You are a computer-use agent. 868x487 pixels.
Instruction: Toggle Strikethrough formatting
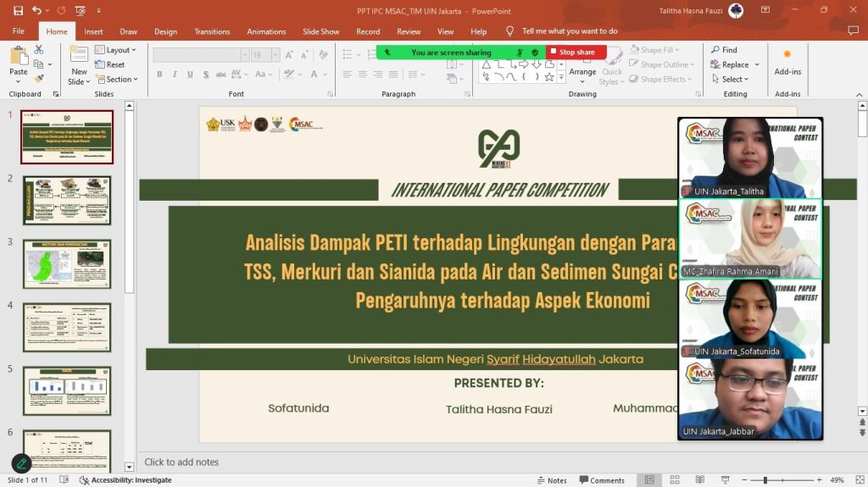coord(221,75)
